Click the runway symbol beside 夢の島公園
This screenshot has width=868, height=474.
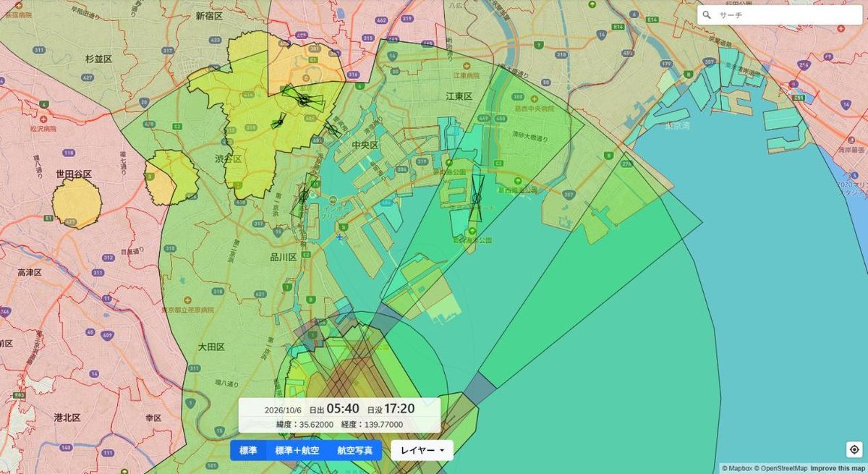pos(477,197)
